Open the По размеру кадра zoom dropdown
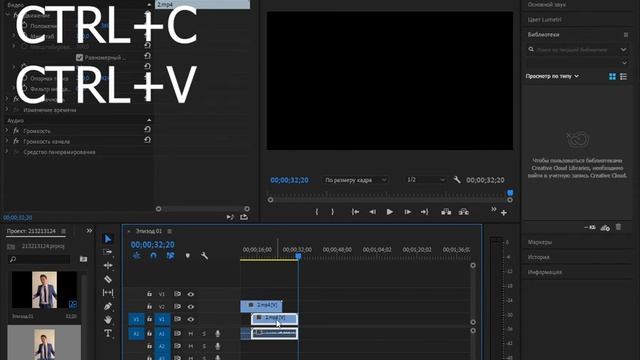The height and width of the screenshot is (360, 640). [355, 180]
